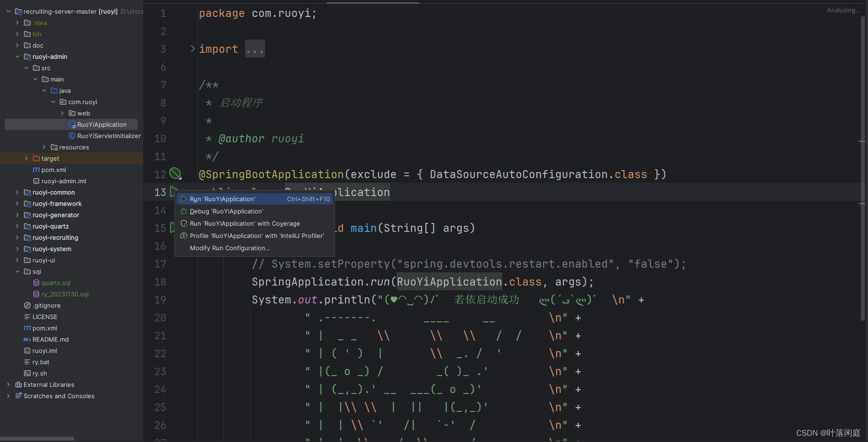Select ruoyi-common module

click(x=53, y=192)
